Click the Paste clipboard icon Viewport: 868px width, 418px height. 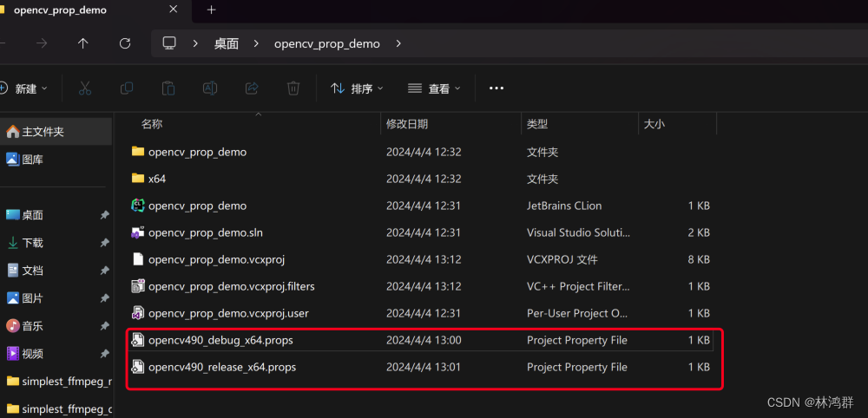click(x=168, y=88)
